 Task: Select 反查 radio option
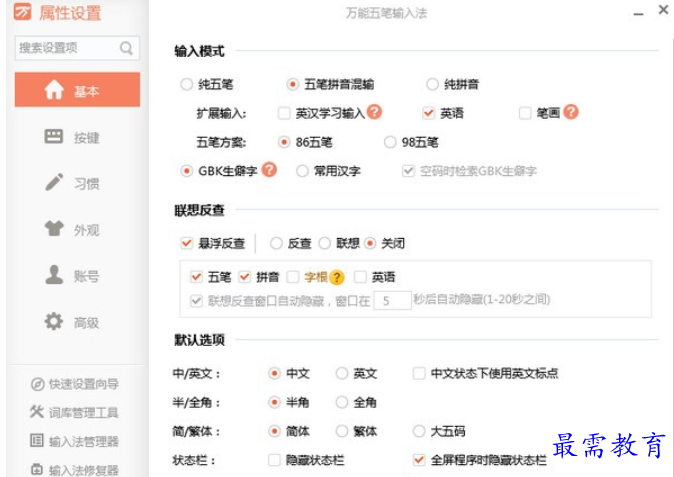click(276, 243)
